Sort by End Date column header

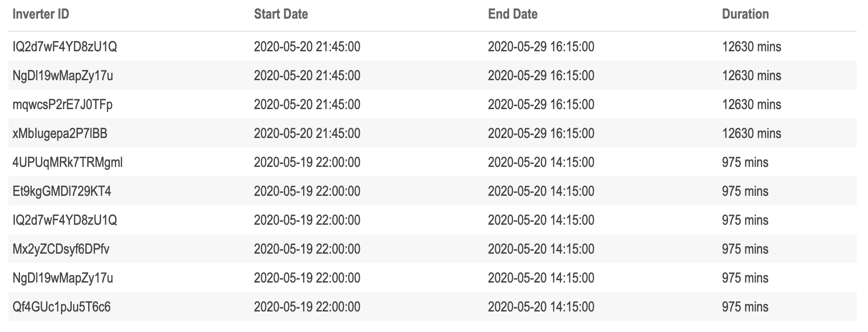(x=513, y=14)
